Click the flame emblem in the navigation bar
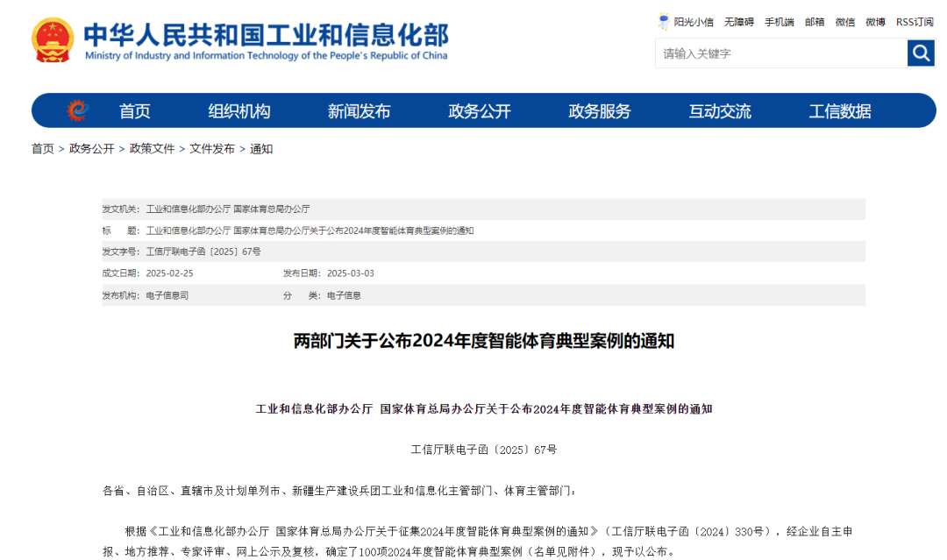Image resolution: width=947 pixels, height=560 pixels. pos(79,110)
